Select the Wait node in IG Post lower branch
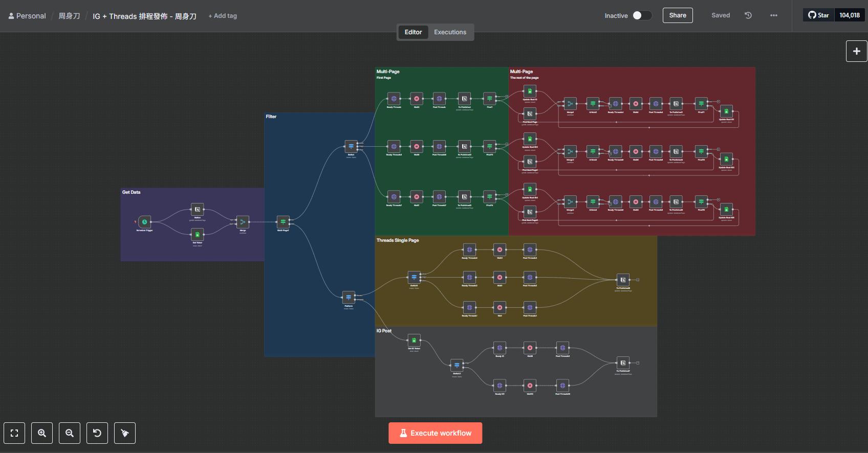Image resolution: width=868 pixels, height=453 pixels. [x=530, y=386]
